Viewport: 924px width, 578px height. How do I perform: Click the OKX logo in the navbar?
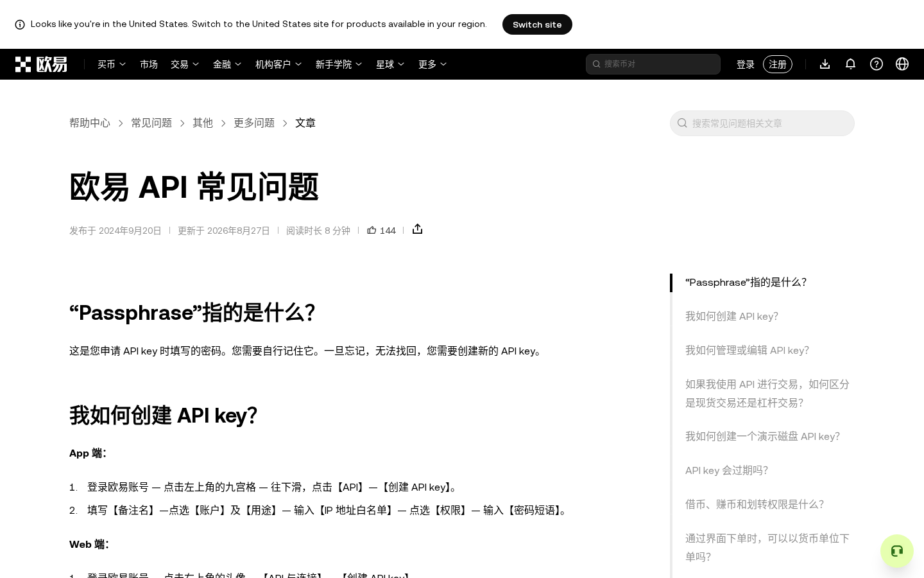point(41,64)
